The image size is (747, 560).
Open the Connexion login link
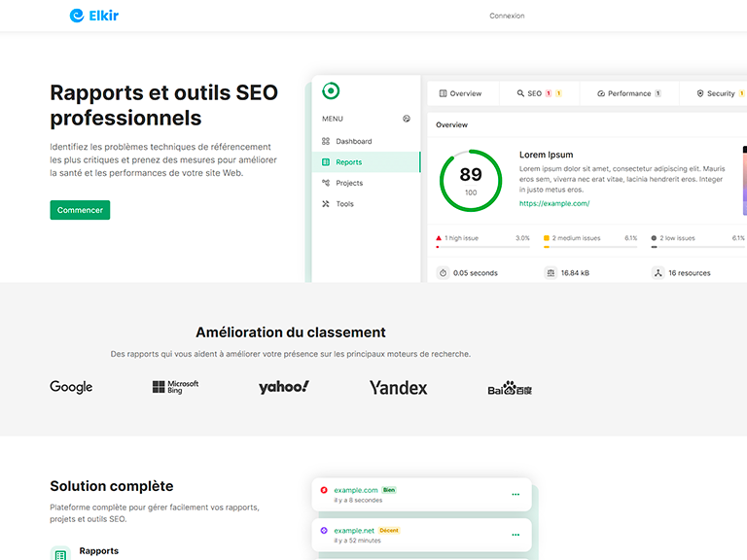[507, 16]
